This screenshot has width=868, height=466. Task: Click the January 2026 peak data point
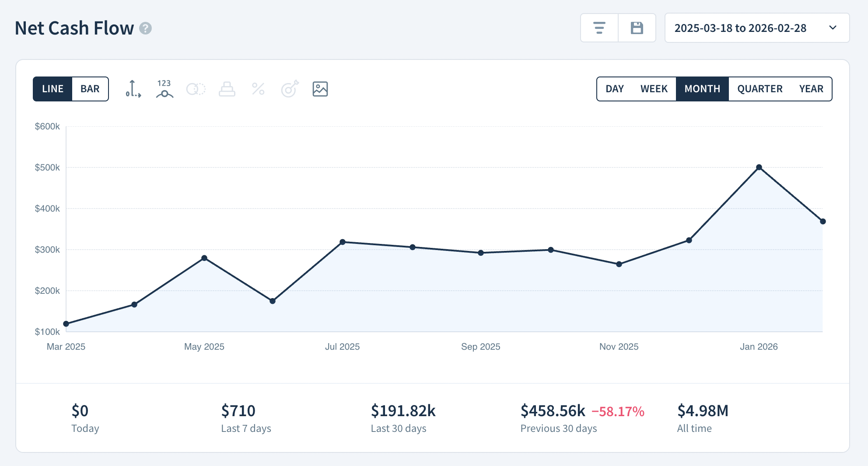759,167
